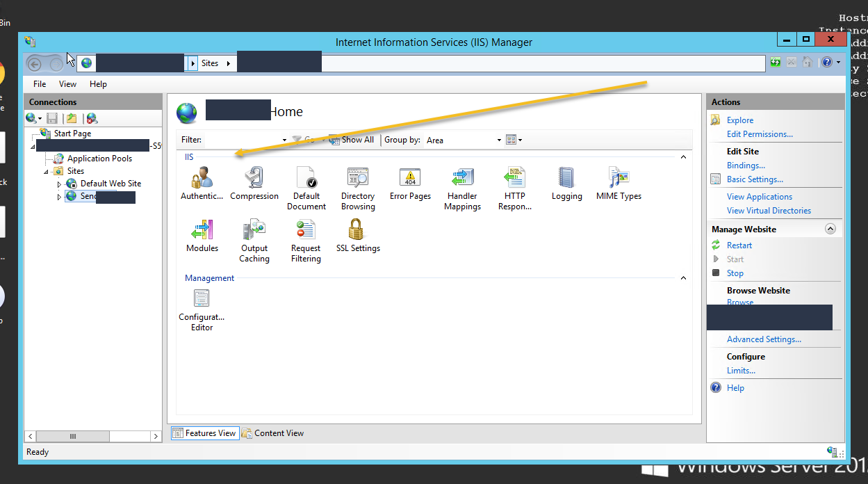Select Application Pools in Connections tree
The image size is (868, 484).
coord(99,159)
